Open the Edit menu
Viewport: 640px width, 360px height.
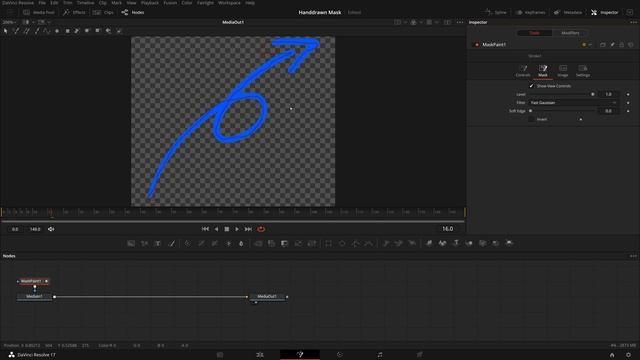click(x=54, y=3)
